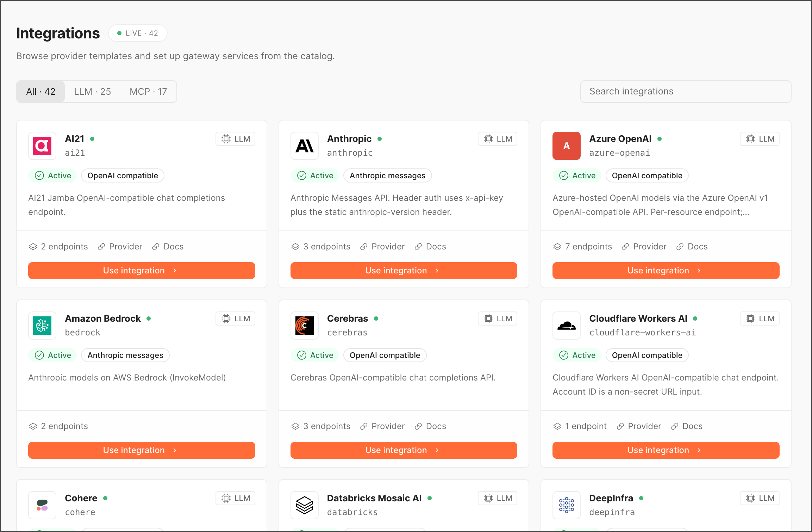
Task: Click the "cloudflare-workers-ai" slug text
Action: (x=643, y=333)
